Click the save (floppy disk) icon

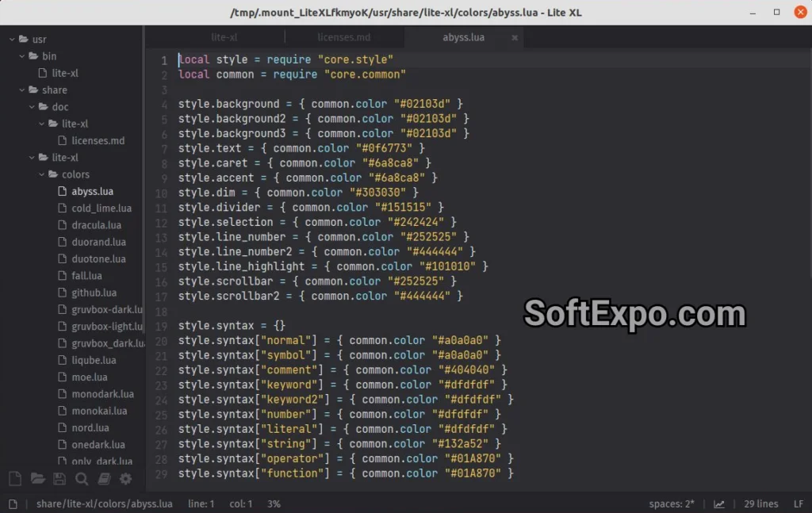pyautogui.click(x=59, y=479)
